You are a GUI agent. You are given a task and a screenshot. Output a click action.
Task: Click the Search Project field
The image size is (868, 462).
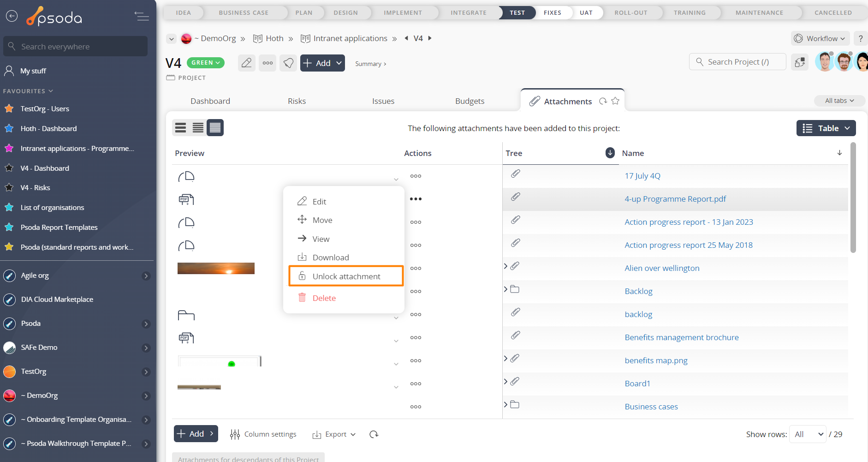click(737, 62)
